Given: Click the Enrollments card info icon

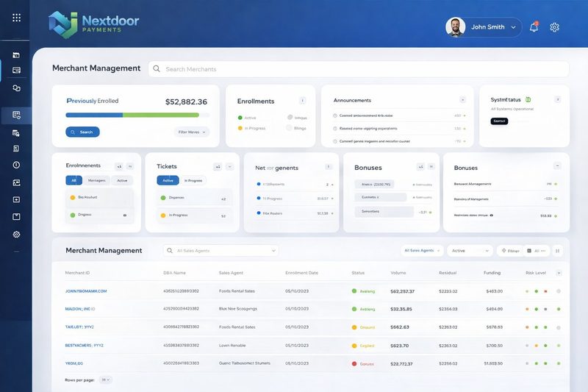Looking at the screenshot, I should 302,101.
